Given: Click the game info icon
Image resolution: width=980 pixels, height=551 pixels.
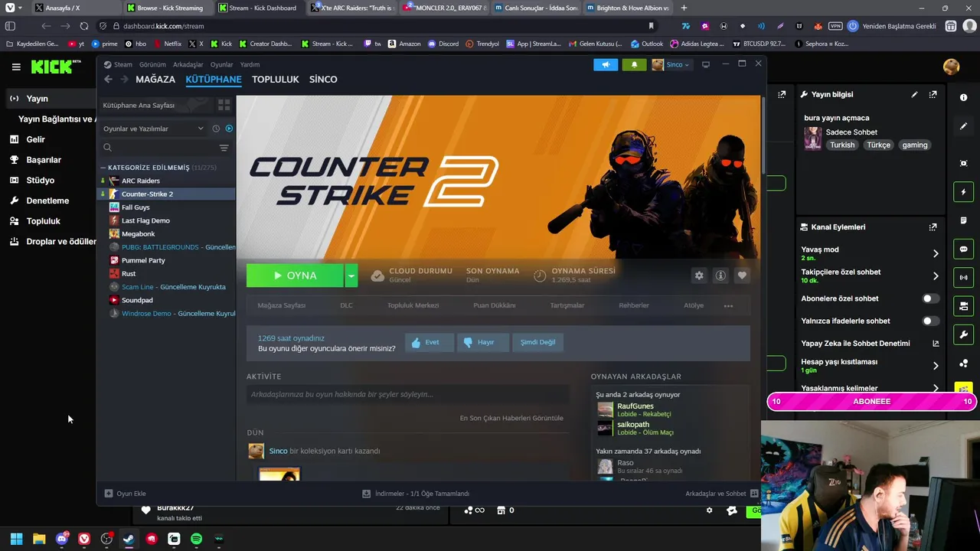Looking at the screenshot, I should (x=720, y=275).
